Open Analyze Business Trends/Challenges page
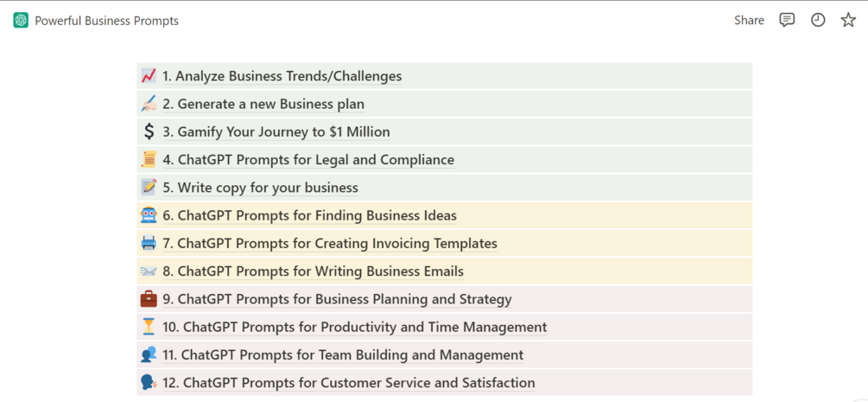The width and height of the screenshot is (868, 402). coord(282,76)
